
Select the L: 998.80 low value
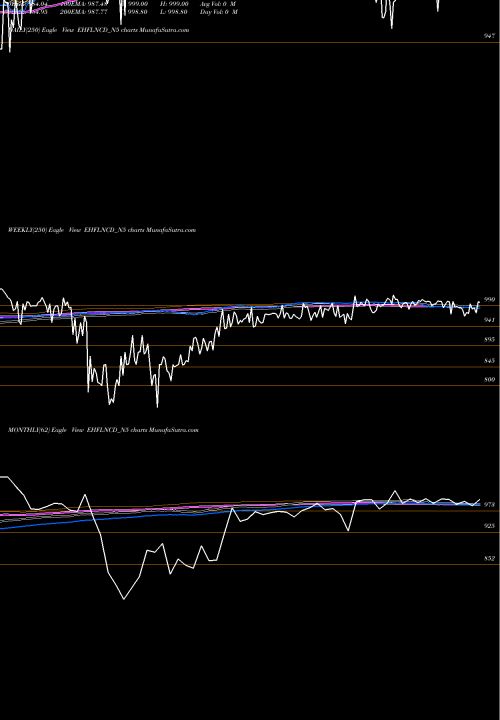pyautogui.click(x=174, y=12)
